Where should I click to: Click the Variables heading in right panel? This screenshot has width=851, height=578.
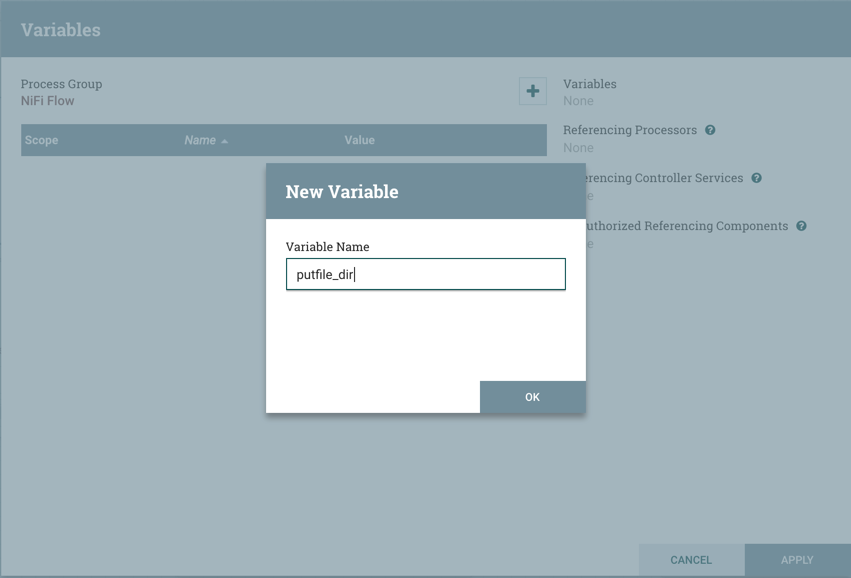click(x=590, y=84)
